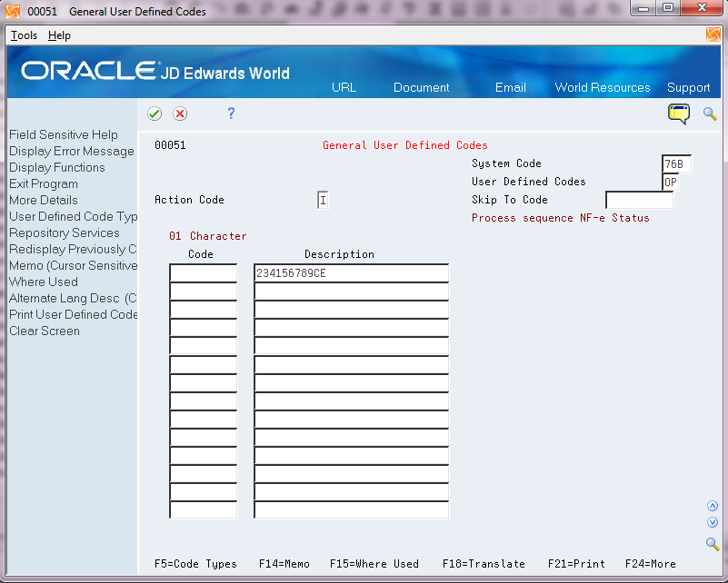Click the scroll up arrow icon
This screenshot has width=728, height=583.
click(713, 506)
